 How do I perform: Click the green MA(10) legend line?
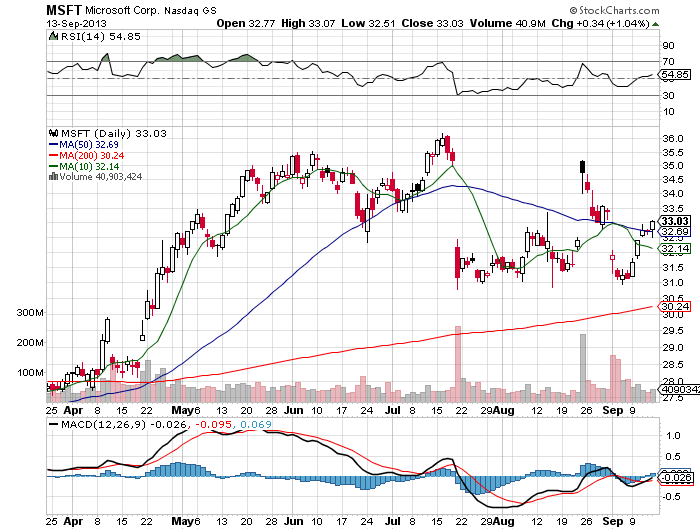53,167
